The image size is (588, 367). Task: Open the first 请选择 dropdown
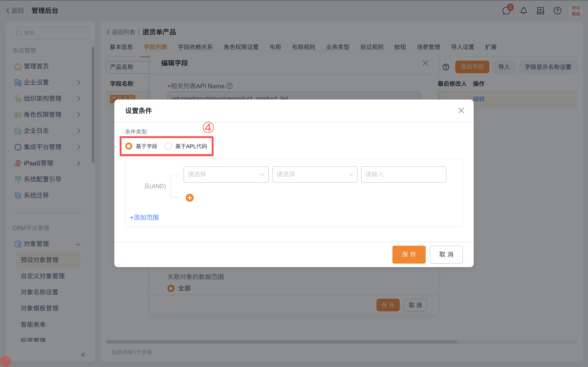point(226,174)
